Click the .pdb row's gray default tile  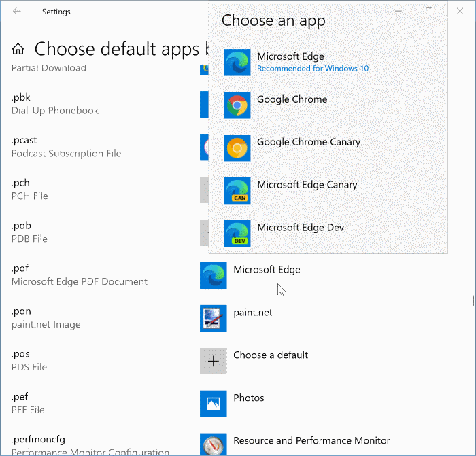tap(204, 232)
